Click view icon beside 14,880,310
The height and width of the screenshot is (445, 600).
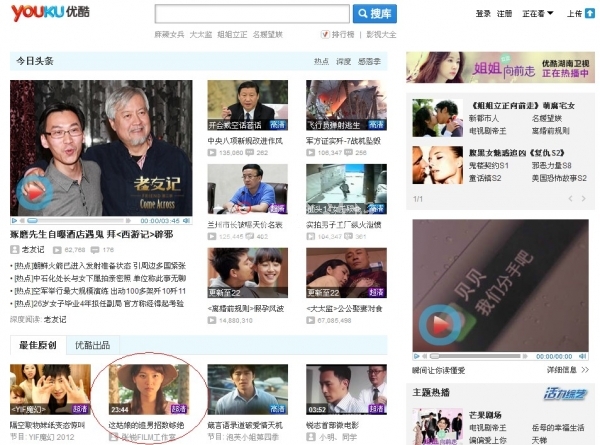[212, 320]
